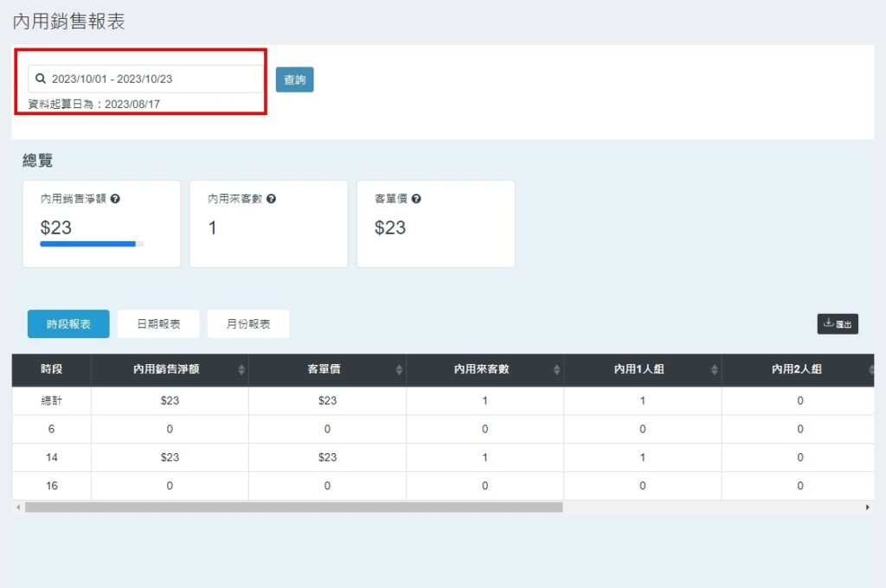886x588 pixels.
Task: Switch to the 時段報表 tab
Action: coord(68,324)
